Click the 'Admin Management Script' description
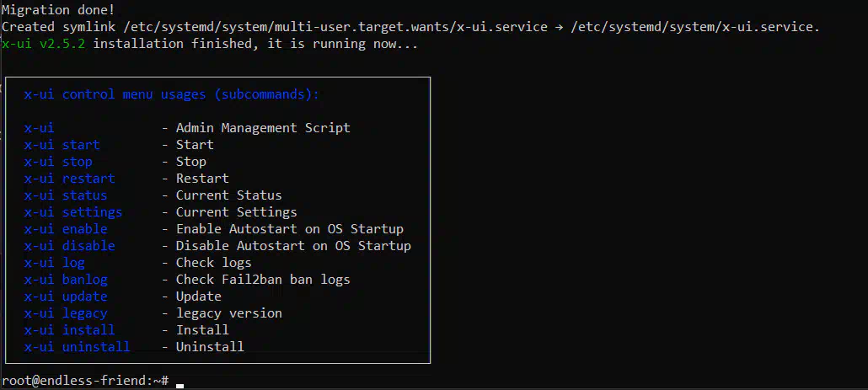 click(263, 128)
